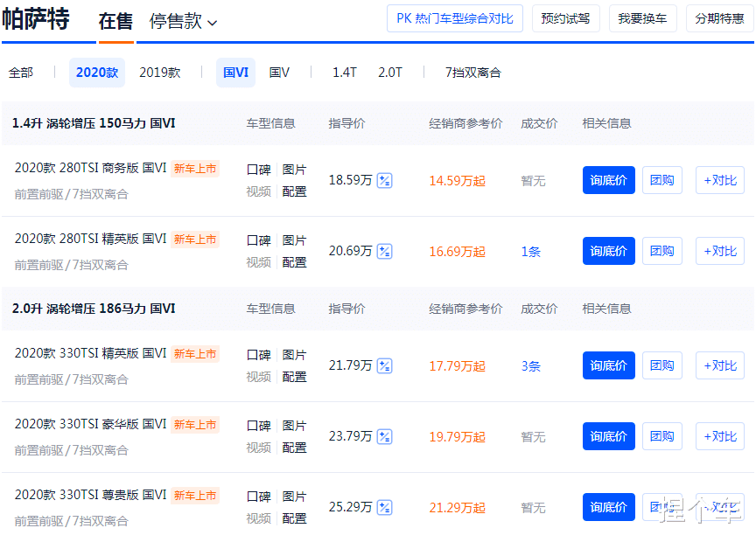Filter by 7挡双离合 transmission
This screenshot has width=756, height=542.
473,73
